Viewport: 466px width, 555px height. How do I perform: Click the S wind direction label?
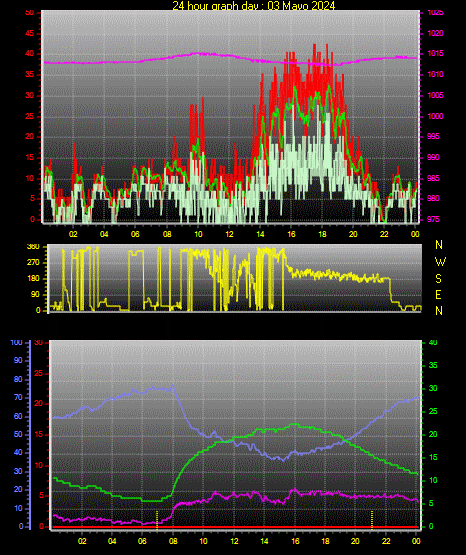pyautogui.click(x=438, y=279)
